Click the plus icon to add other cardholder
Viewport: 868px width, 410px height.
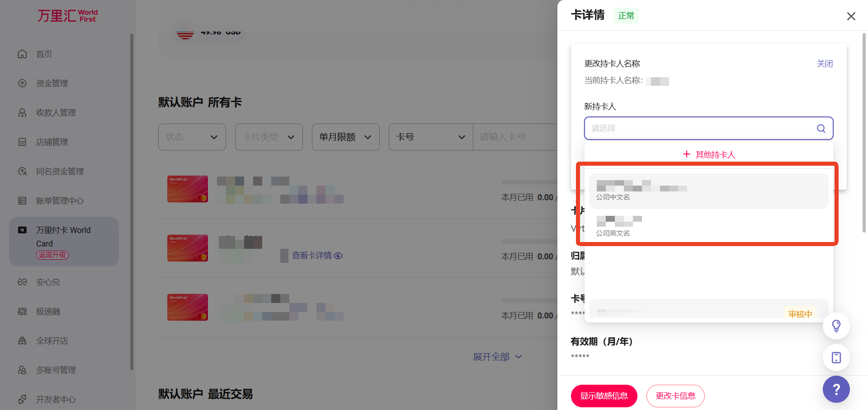tap(687, 154)
